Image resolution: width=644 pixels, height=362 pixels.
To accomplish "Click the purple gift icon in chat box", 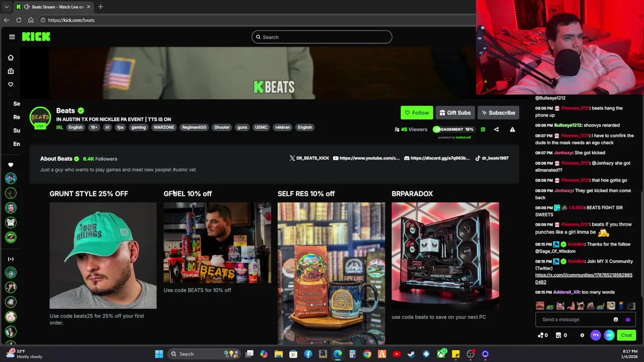I will click(x=627, y=319).
